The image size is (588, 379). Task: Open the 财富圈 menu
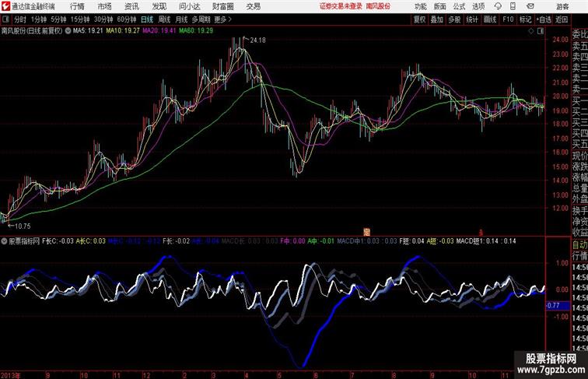point(223,6)
